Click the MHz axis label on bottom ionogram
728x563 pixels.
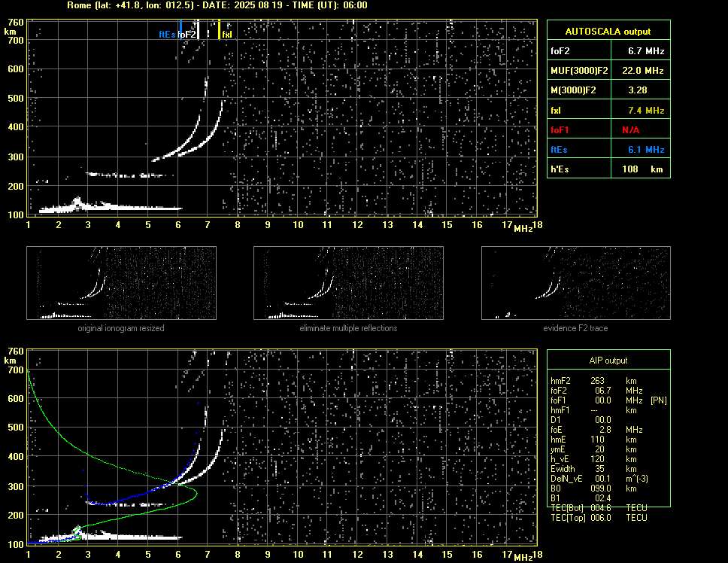[x=523, y=558]
